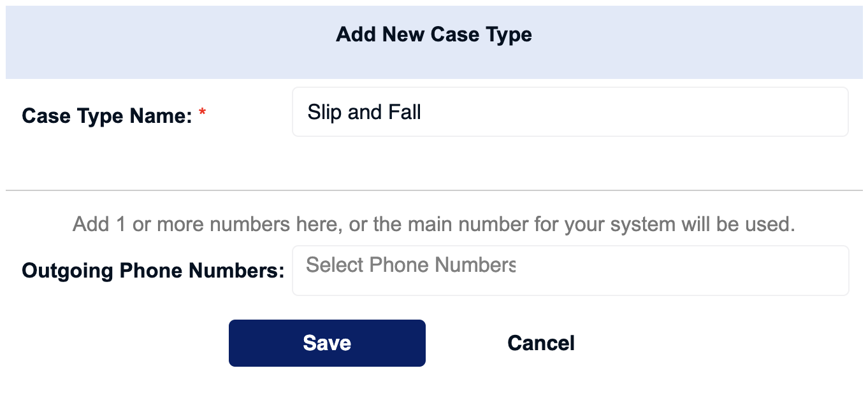This screenshot has width=868, height=396.
Task: Click the word 'Cancel' beside Save
Action: 541,343
